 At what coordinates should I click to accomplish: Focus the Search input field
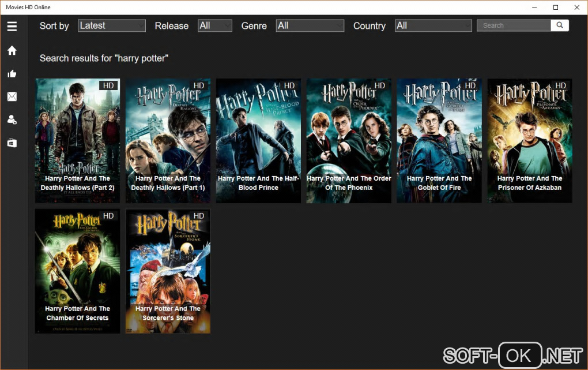[514, 25]
